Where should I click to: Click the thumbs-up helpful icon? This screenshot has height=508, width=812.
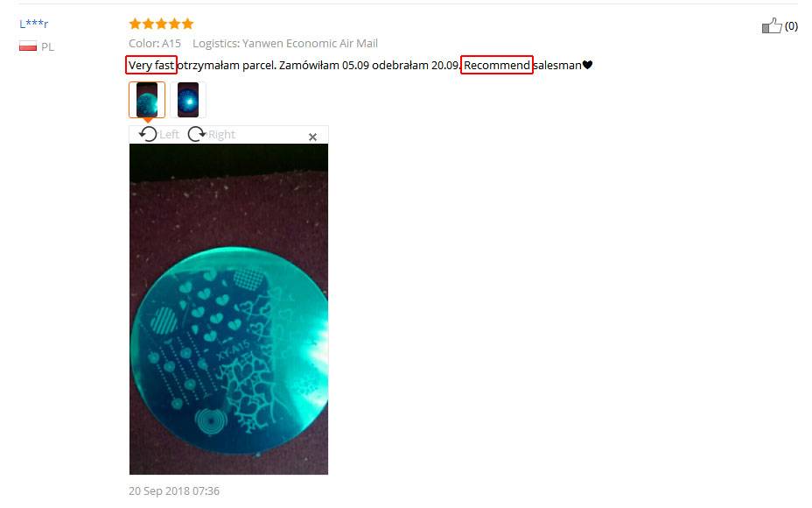click(772, 25)
